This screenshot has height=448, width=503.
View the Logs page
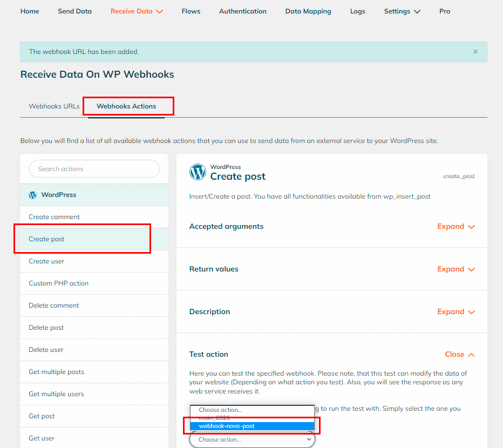coord(358,11)
